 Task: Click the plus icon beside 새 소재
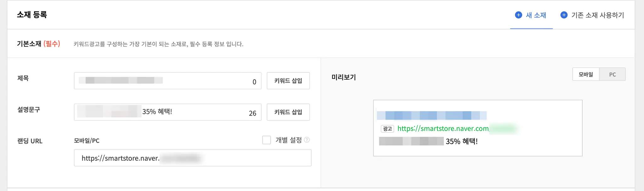[x=519, y=15]
